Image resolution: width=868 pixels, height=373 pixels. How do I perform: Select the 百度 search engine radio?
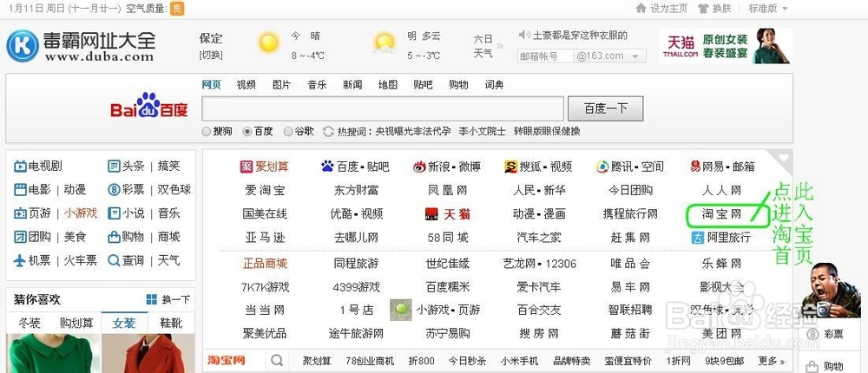[x=247, y=132]
